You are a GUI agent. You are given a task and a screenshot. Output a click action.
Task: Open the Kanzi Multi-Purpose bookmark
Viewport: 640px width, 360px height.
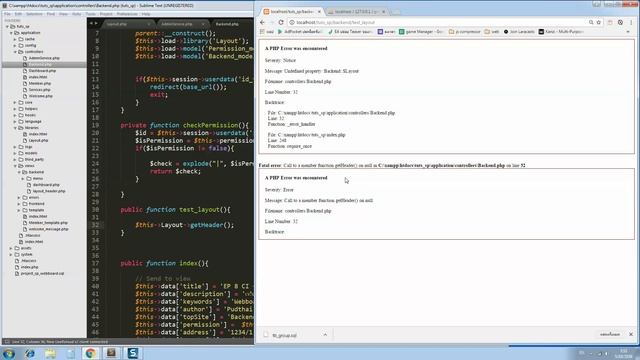point(561,32)
